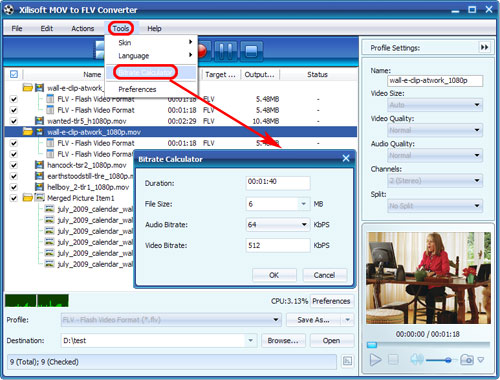Uncheck Merged Picture Item1 checkbox
500x380 pixels.
(x=13, y=198)
